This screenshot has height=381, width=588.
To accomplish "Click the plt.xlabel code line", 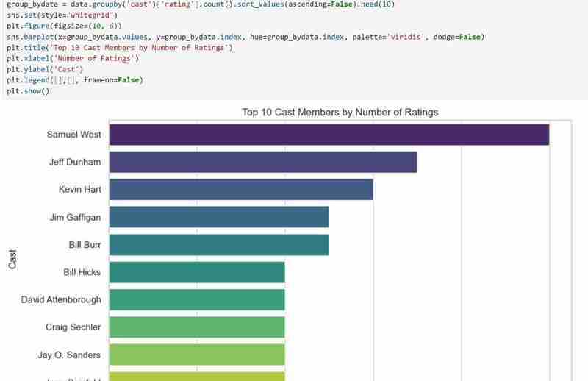I will point(73,59).
